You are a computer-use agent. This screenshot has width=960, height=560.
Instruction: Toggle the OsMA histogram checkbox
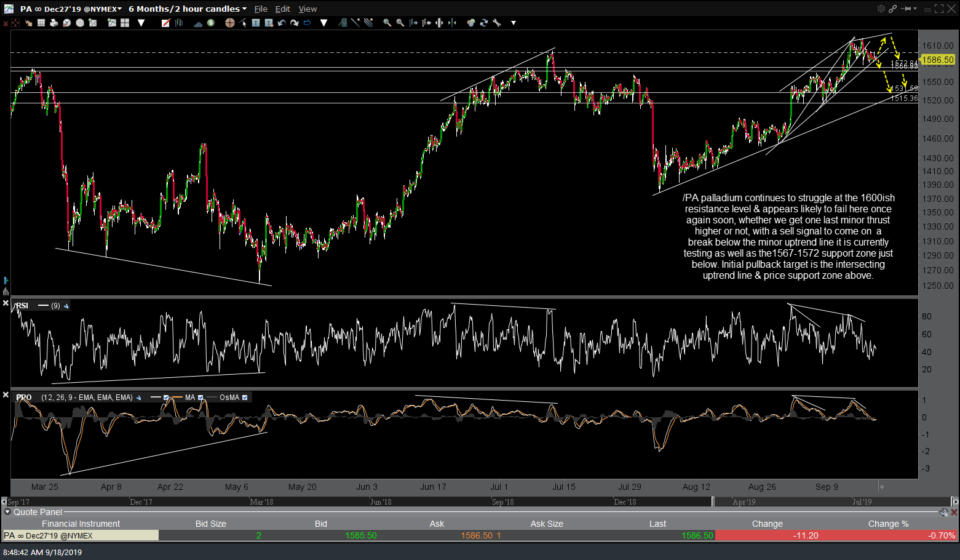[x=247, y=398]
